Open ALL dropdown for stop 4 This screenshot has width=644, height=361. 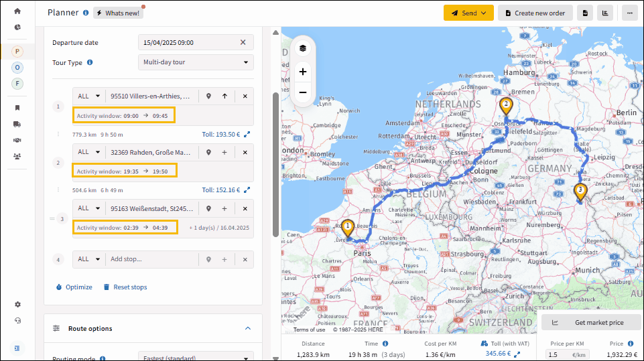pyautogui.click(x=88, y=260)
